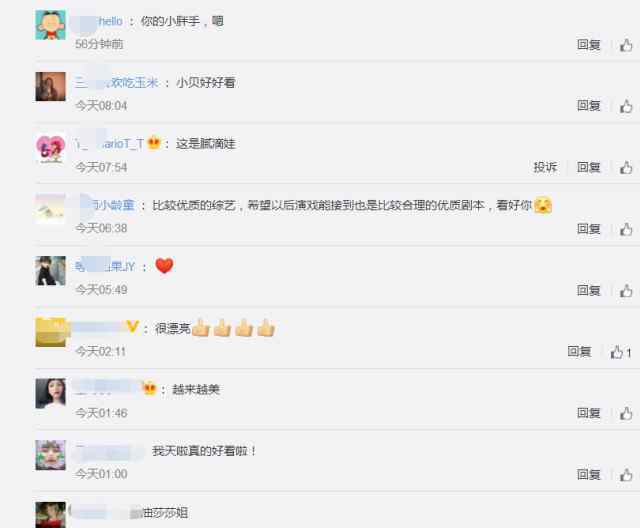Reply to the 你的小胖手 comment
Image resolution: width=640 pixels, height=528 pixels.
589,44
